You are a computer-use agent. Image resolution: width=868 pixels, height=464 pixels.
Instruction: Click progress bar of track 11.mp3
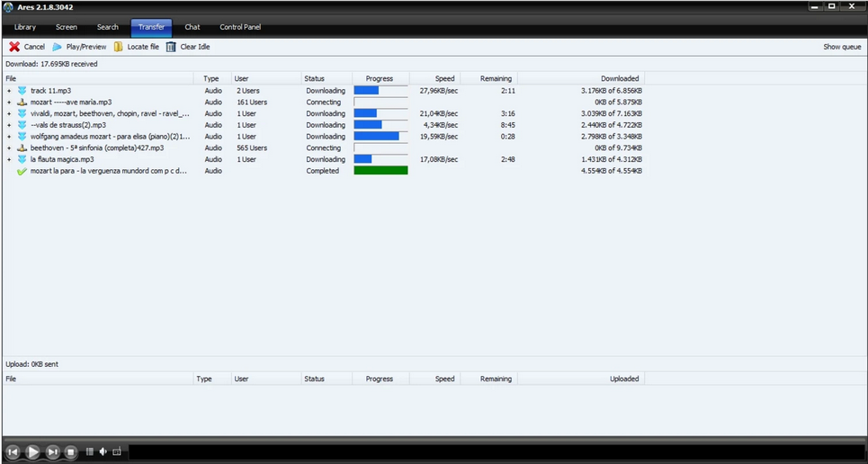point(380,91)
